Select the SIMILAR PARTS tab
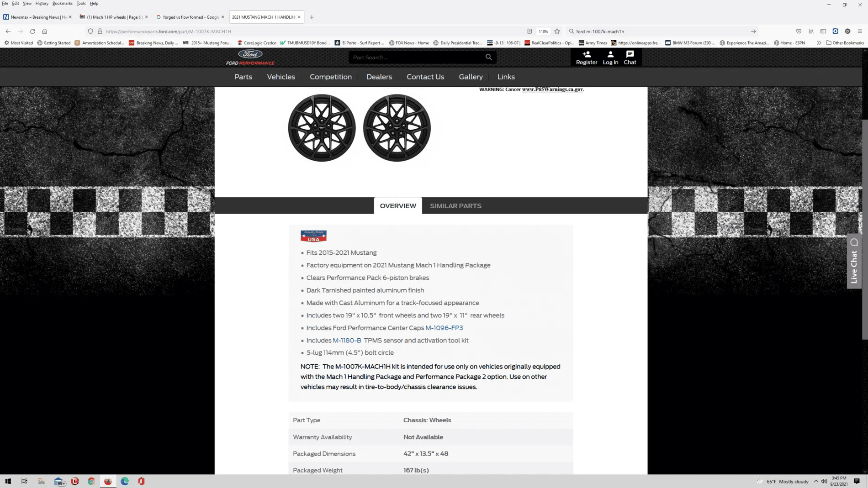Screen dimensions: 868x488 (x=455, y=206)
